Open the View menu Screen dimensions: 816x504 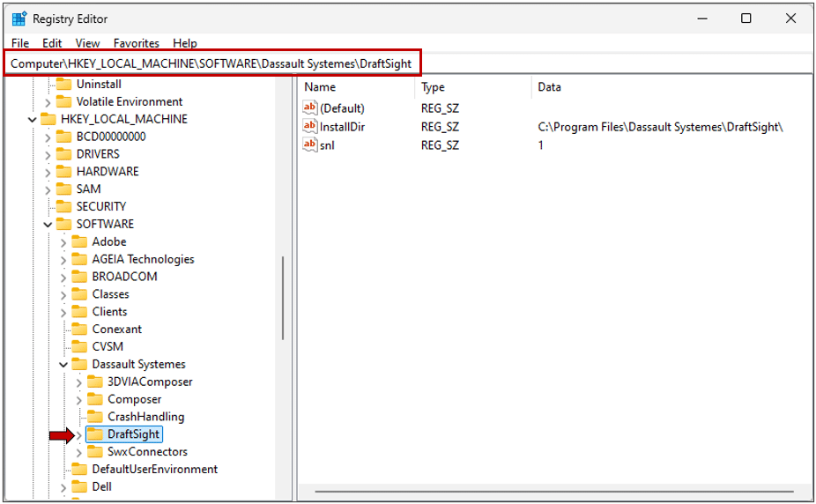87,43
